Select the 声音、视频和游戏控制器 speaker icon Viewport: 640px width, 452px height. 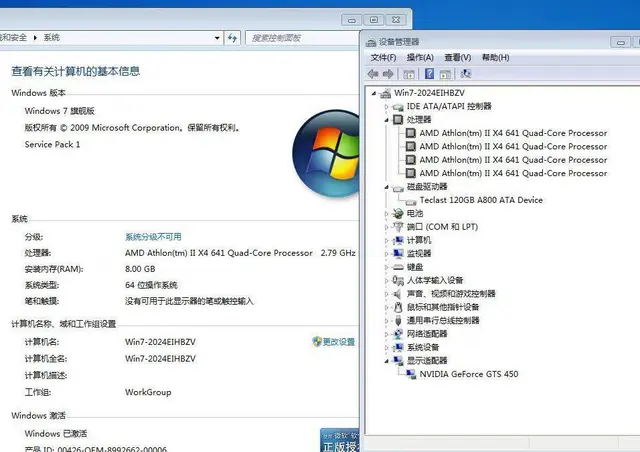(397, 294)
